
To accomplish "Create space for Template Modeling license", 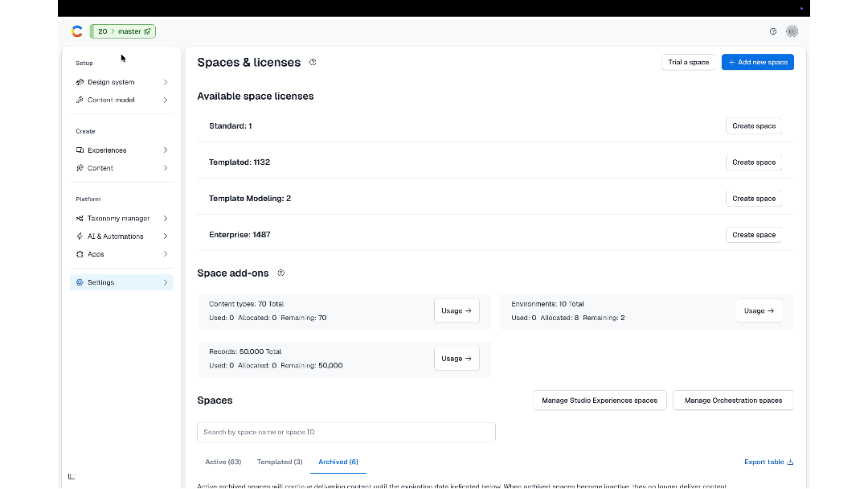I will 753,199.
